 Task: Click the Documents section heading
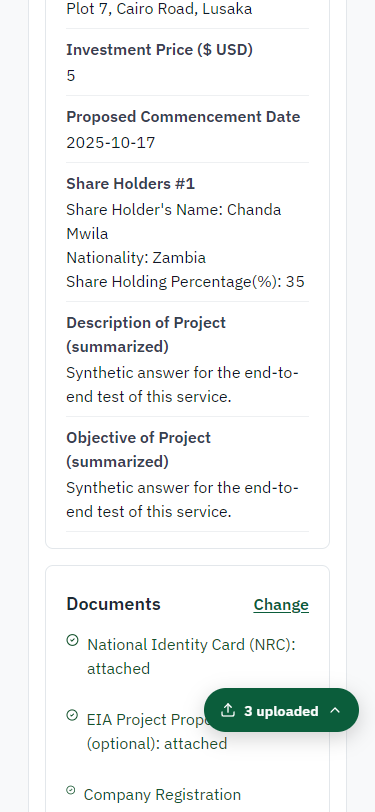(113, 604)
